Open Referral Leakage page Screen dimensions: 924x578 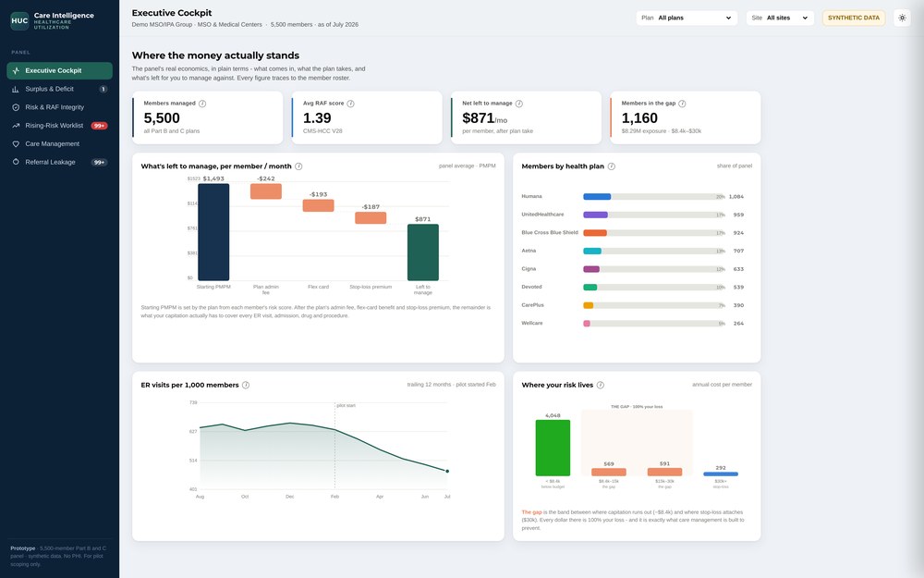point(59,162)
